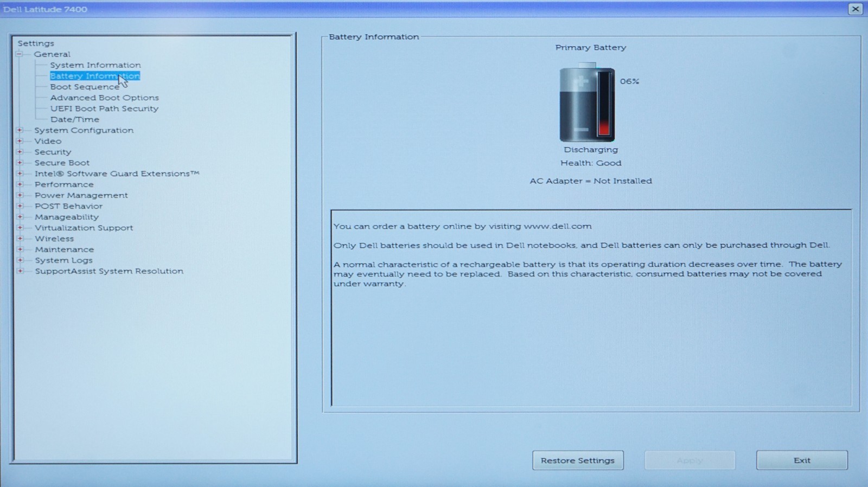
Task: Select Intel Software Guard Extensions label
Action: pyautogui.click(x=117, y=174)
